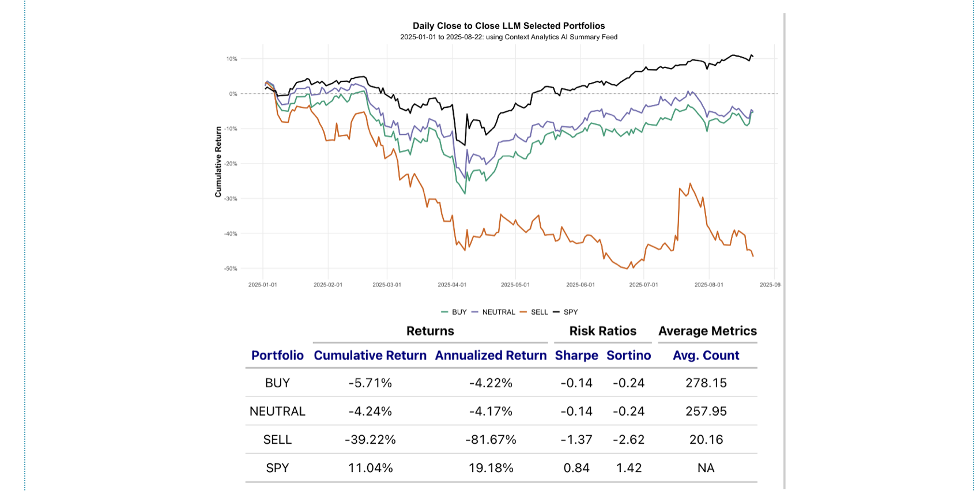This screenshot has height=491, width=980.
Task: Click the Returns group heading
Action: tap(430, 331)
